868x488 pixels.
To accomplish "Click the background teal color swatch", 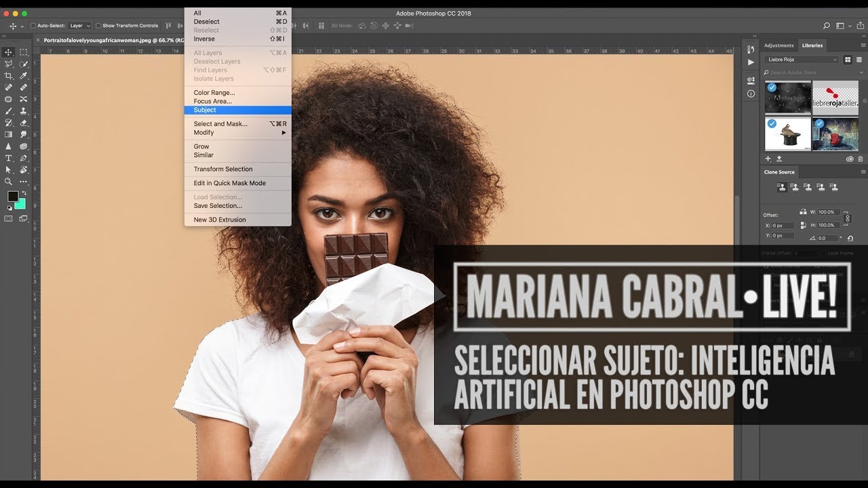I will coord(22,205).
